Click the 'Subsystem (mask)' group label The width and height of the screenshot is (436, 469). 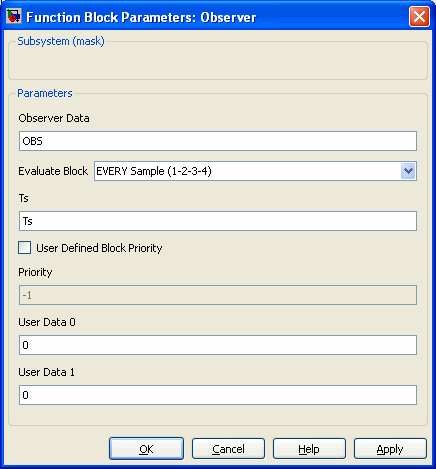pyautogui.click(x=61, y=41)
